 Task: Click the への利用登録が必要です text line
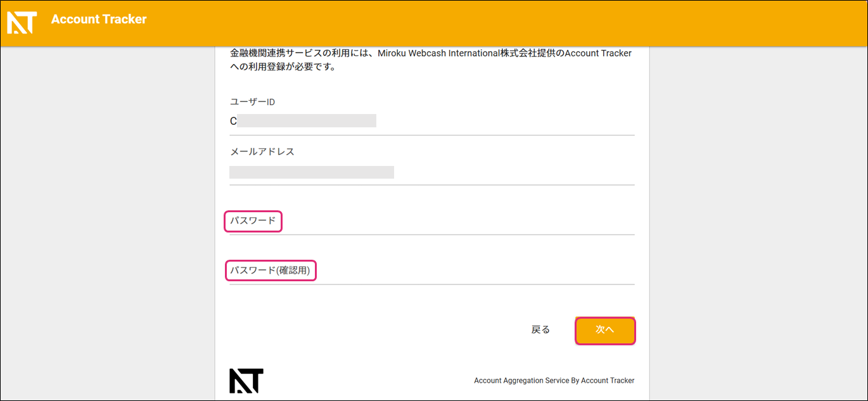tap(282, 67)
